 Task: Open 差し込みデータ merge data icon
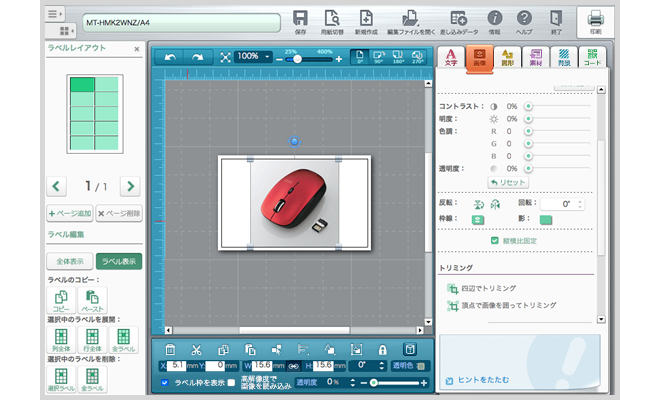point(459,22)
